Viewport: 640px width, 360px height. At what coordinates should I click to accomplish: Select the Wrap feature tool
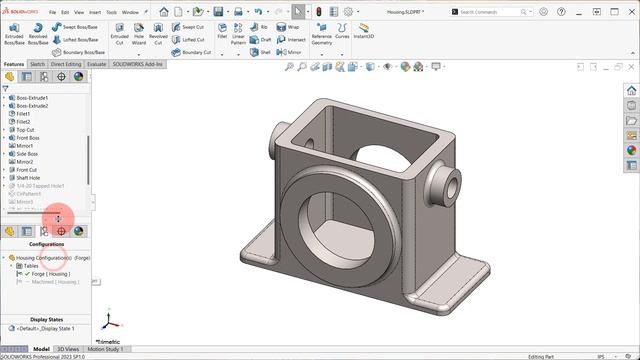[x=288, y=27]
